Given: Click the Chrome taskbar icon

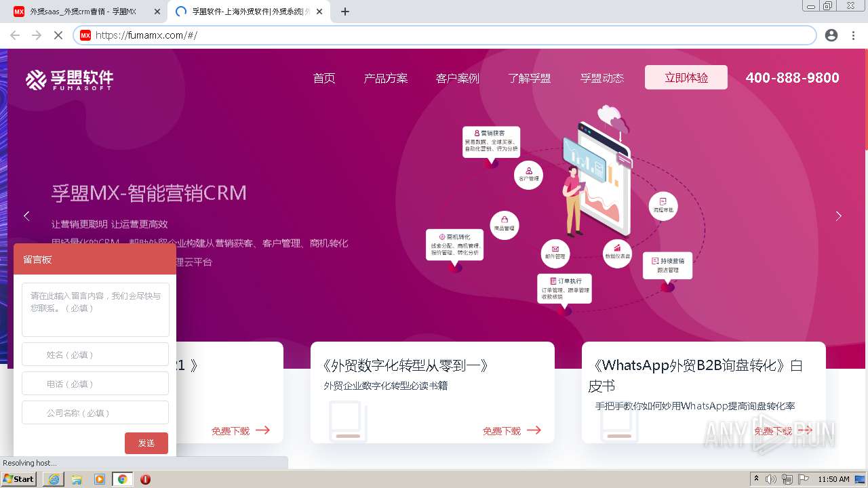Looking at the screenshot, I should coord(122,479).
